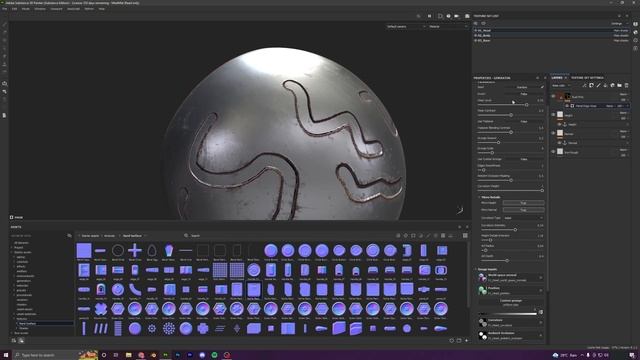The image size is (640, 360).
Task: Adjust the Grunge Amount slider handle
Action: pyautogui.click(x=498, y=142)
